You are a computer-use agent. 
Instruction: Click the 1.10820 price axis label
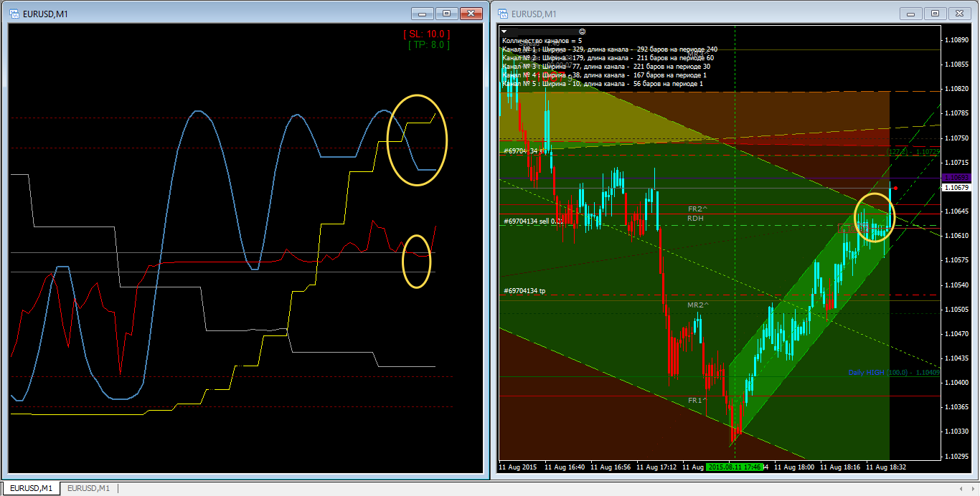pos(958,89)
